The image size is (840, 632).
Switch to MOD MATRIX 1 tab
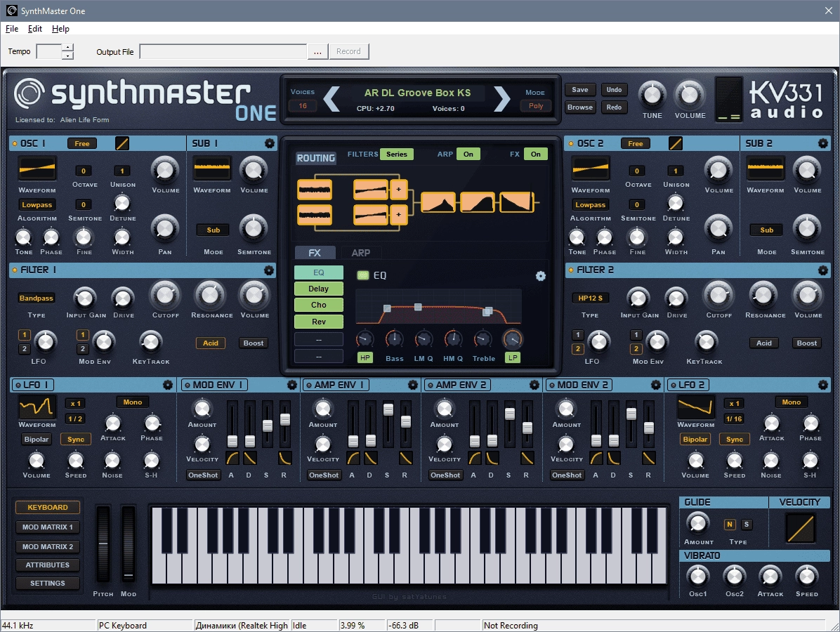coord(48,527)
